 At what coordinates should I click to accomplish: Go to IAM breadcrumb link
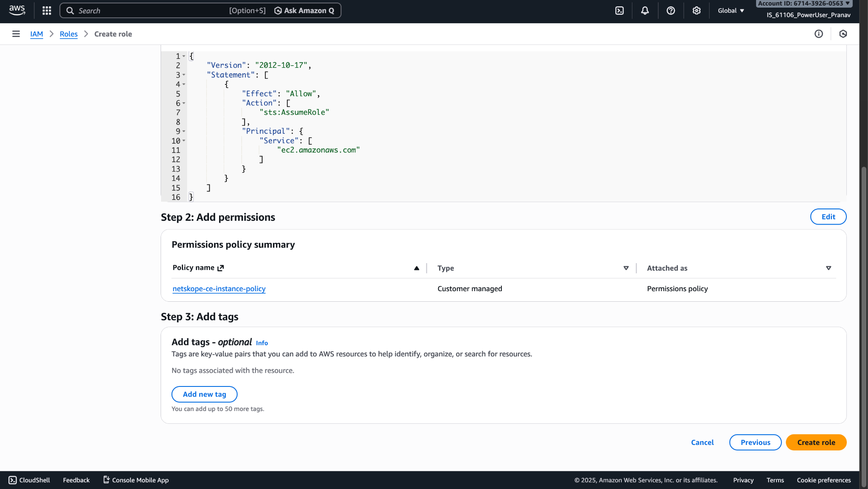[36, 34]
